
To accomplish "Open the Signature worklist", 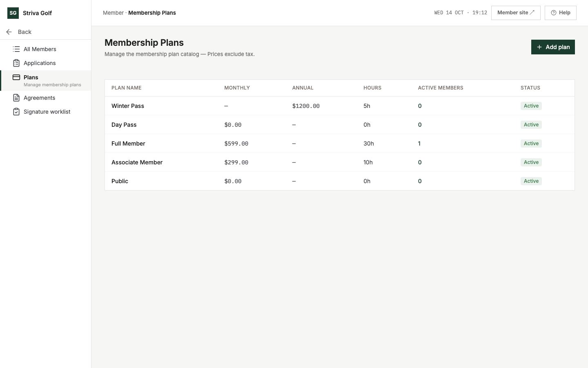I will point(46,112).
